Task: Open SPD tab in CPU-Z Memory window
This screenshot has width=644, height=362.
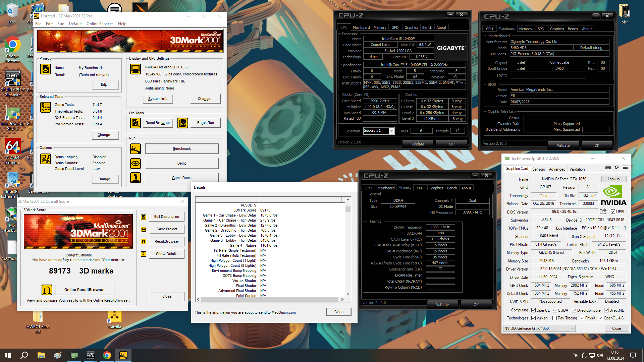Action: tap(420, 188)
